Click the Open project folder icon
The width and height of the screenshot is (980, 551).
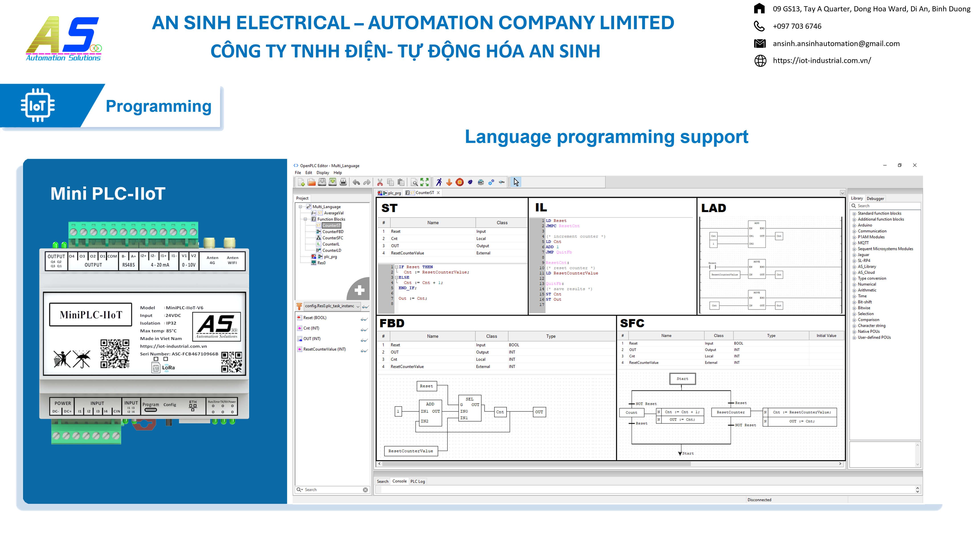point(312,182)
